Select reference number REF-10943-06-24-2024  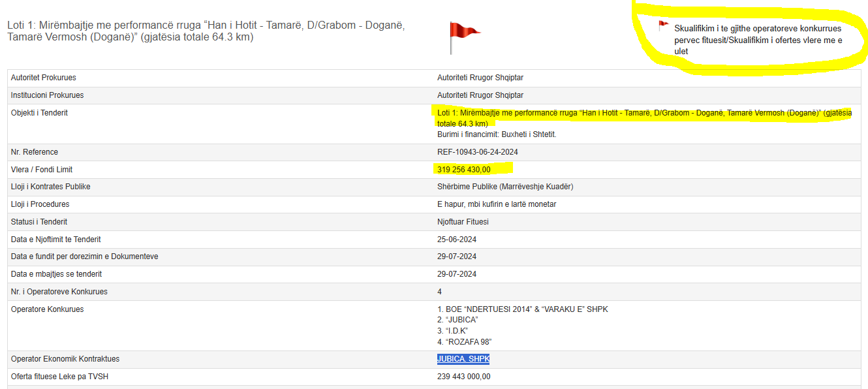click(476, 152)
